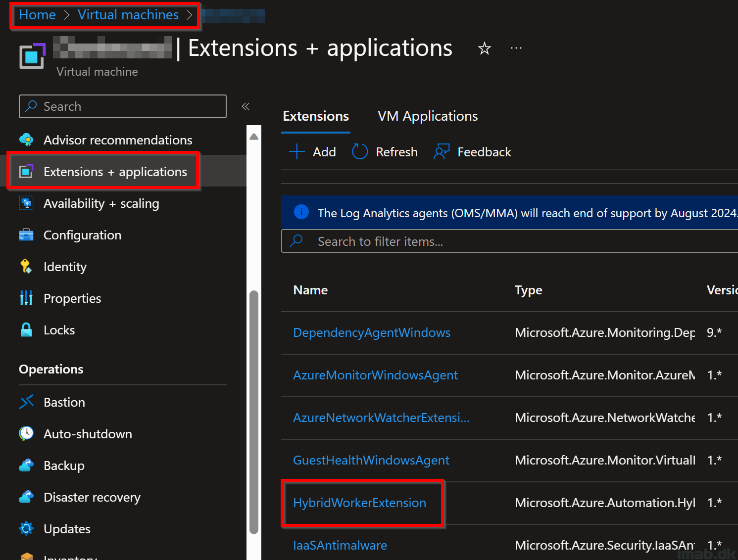The image size is (738, 560).
Task: Click the magnifier icon in filter box
Action: pyautogui.click(x=296, y=241)
